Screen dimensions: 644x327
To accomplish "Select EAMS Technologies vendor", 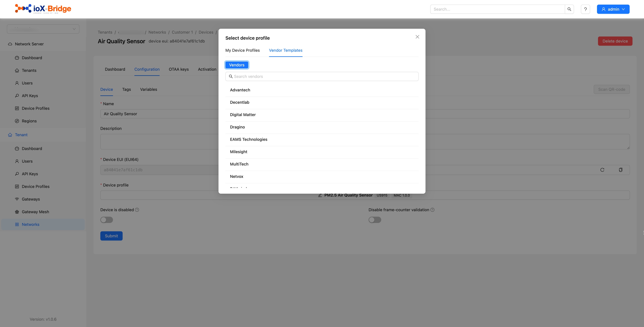I will [x=322, y=139].
